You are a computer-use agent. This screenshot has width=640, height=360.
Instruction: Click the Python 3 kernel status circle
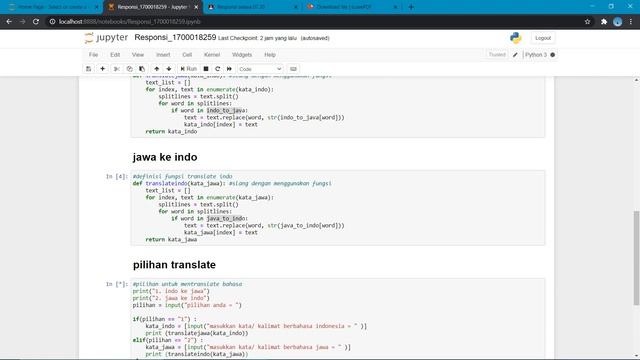(553, 55)
